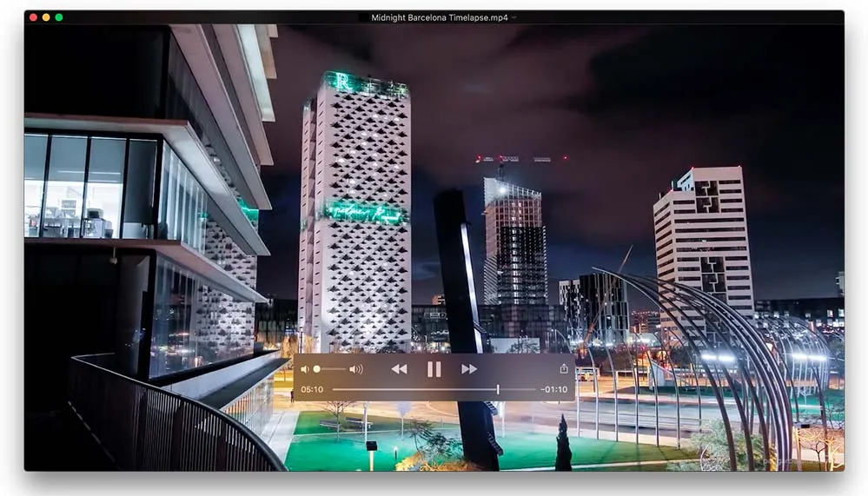Click the playhead on the progress bar
Screen dimensions: 868x496
(x=498, y=390)
